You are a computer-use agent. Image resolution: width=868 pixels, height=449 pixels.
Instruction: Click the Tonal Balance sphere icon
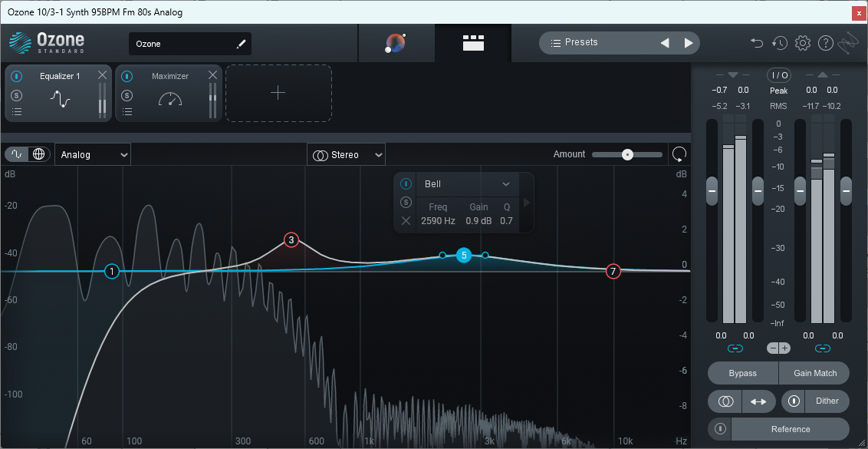pos(394,43)
